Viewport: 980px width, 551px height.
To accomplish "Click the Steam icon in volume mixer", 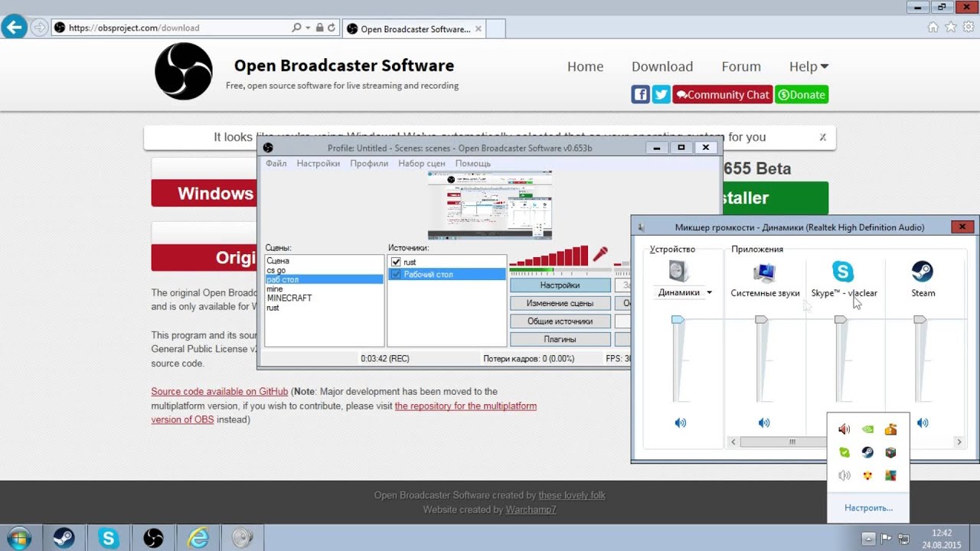I will (x=922, y=272).
